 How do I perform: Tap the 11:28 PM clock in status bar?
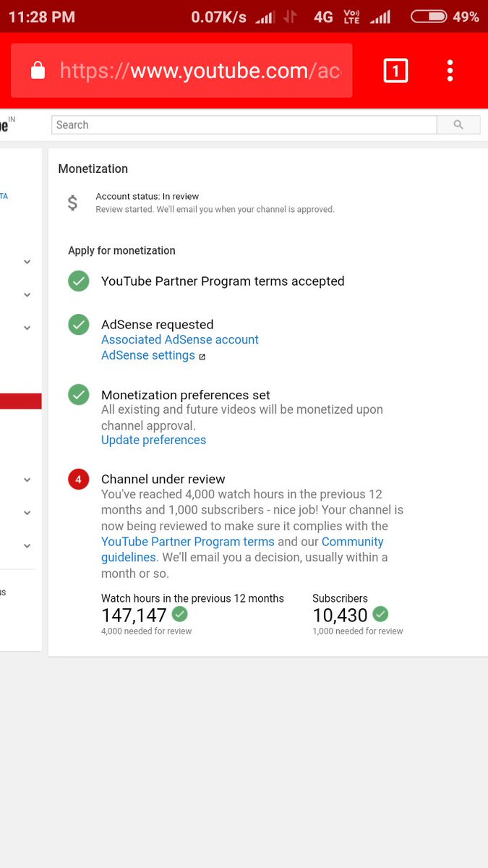point(42,17)
